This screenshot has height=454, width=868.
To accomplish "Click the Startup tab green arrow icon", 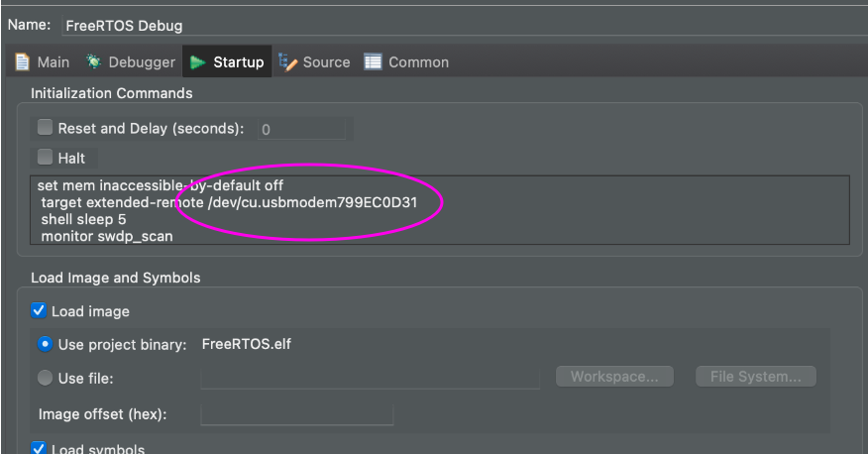I will [197, 62].
